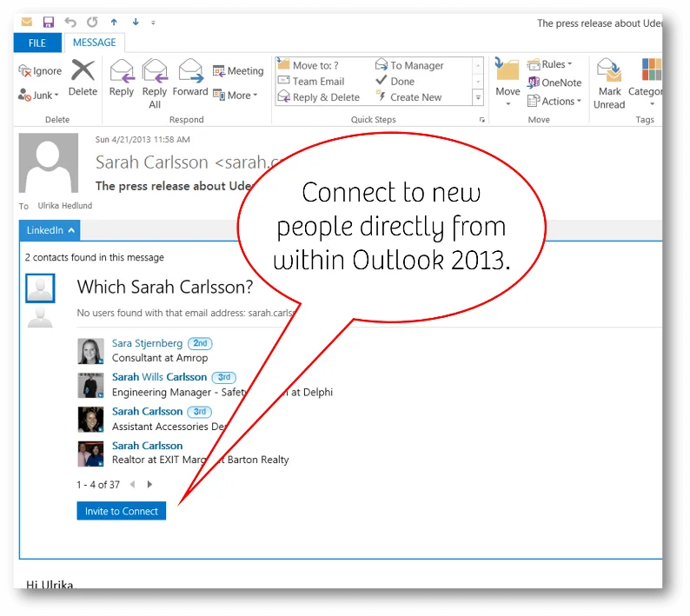690x616 pixels.
Task: Delete the message with the X icon
Action: pos(83,78)
